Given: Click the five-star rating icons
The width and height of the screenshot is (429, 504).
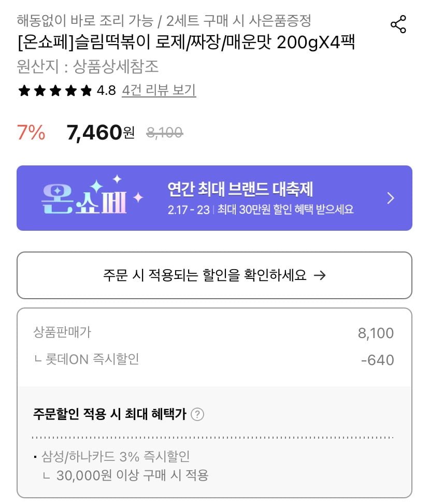Looking at the screenshot, I should point(55,91).
